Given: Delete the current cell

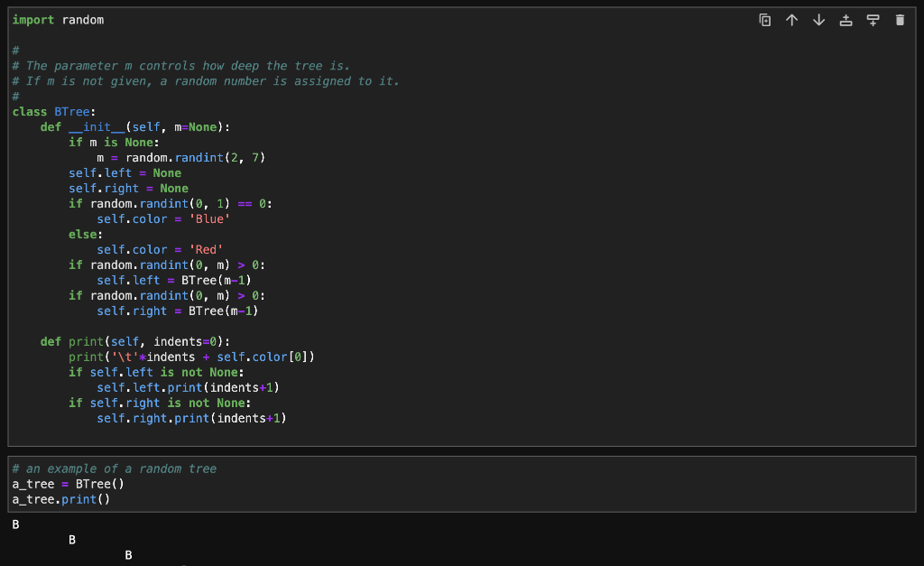Looking at the screenshot, I should point(900,19).
